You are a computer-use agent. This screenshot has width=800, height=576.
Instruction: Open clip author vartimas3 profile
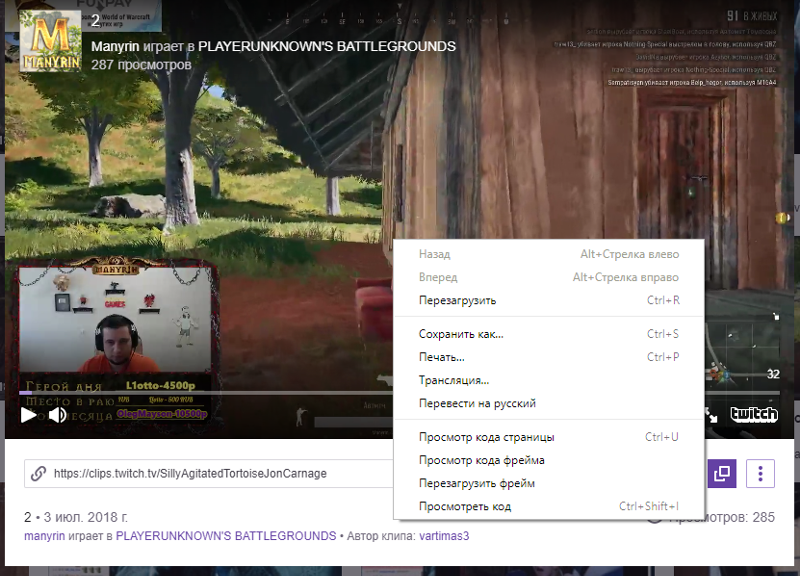[444, 536]
